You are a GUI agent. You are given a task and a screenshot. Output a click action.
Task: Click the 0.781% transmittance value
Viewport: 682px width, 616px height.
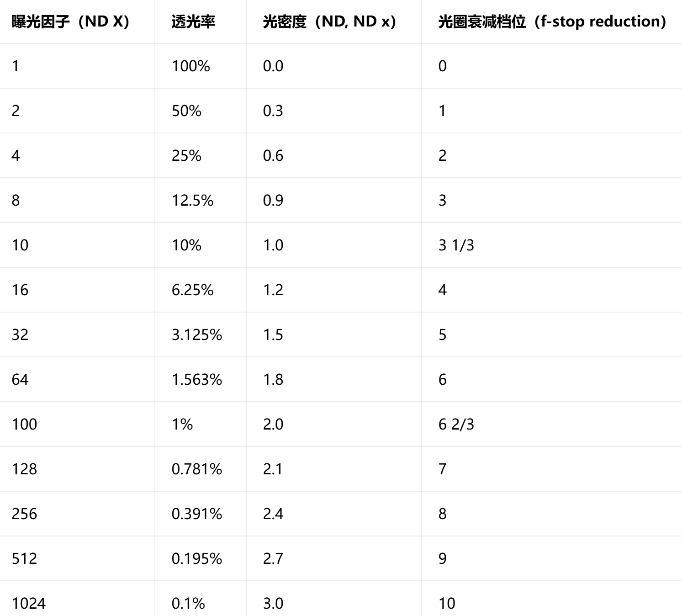coord(197,469)
